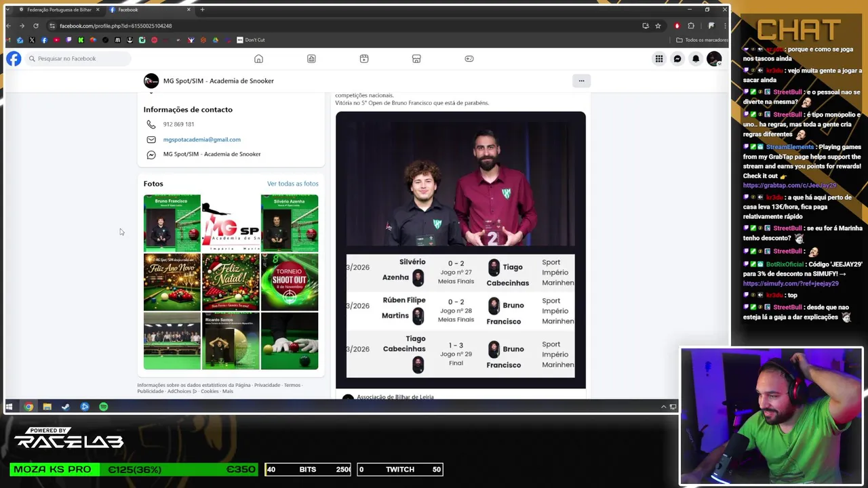Open Associação de Bilhar de Leiria post author
The image size is (868, 488).
pyautogui.click(x=395, y=396)
